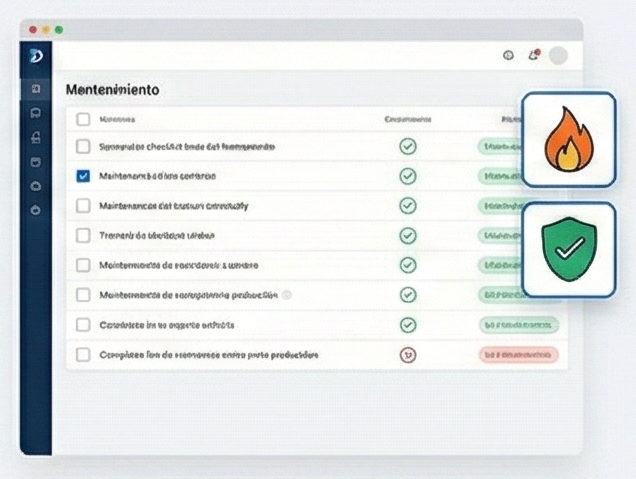
Task: Toggle the select-all checkbox in table header
Action: (x=83, y=119)
